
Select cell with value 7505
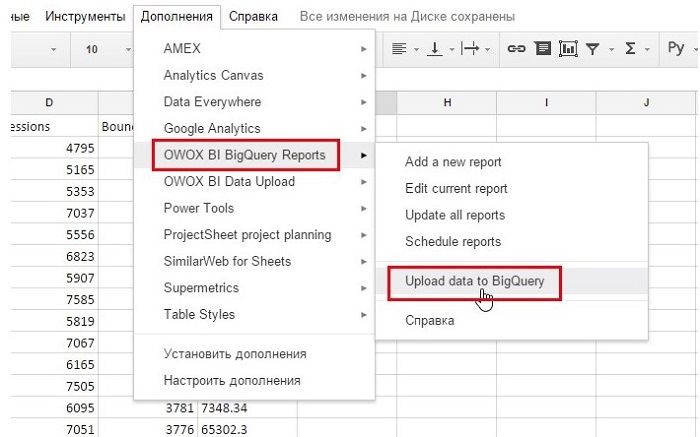(54, 386)
